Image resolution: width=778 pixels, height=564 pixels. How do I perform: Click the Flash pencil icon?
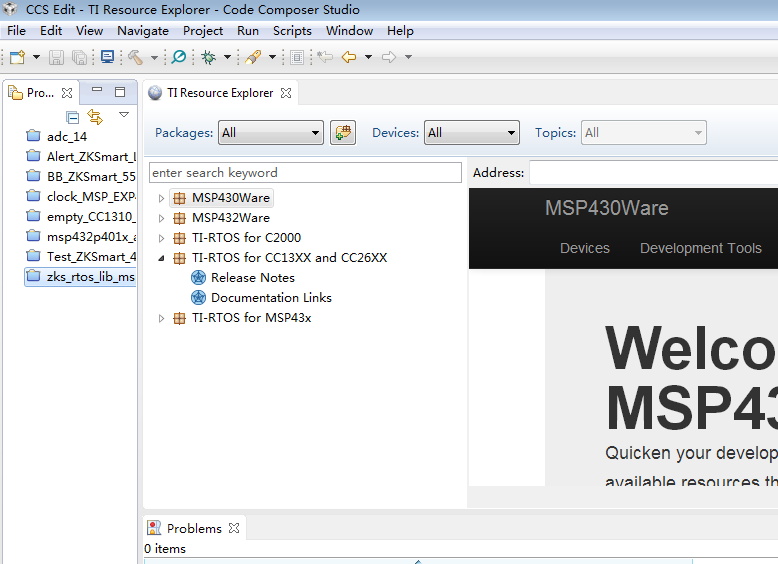[x=253, y=58]
